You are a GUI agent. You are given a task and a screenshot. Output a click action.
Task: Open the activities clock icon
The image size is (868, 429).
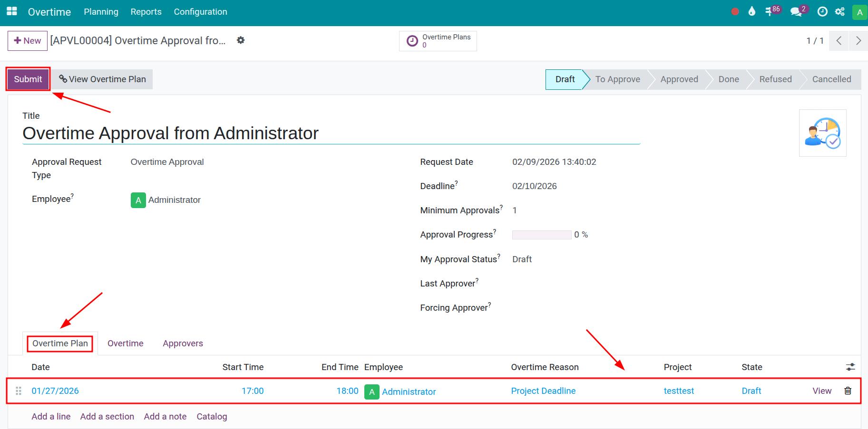822,12
